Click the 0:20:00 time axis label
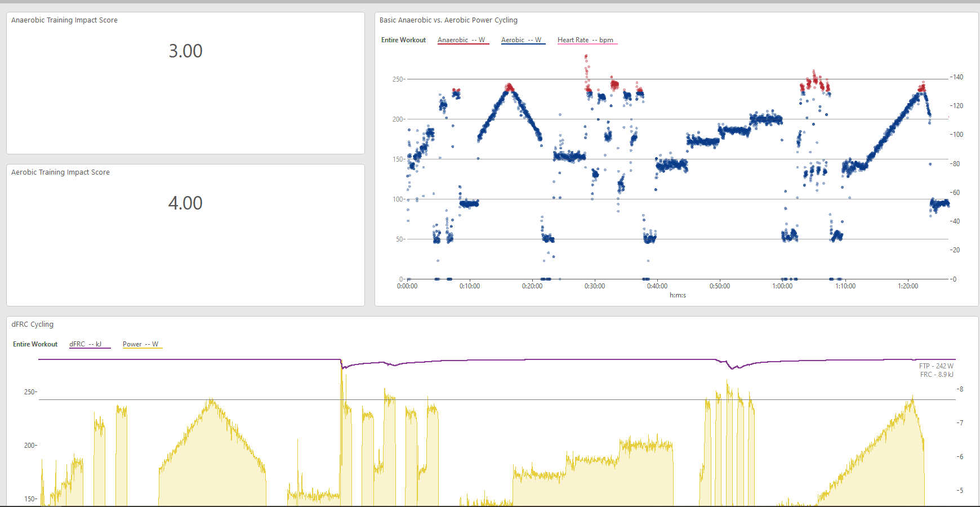Screen dimensions: 980x507 pyautogui.click(x=532, y=286)
